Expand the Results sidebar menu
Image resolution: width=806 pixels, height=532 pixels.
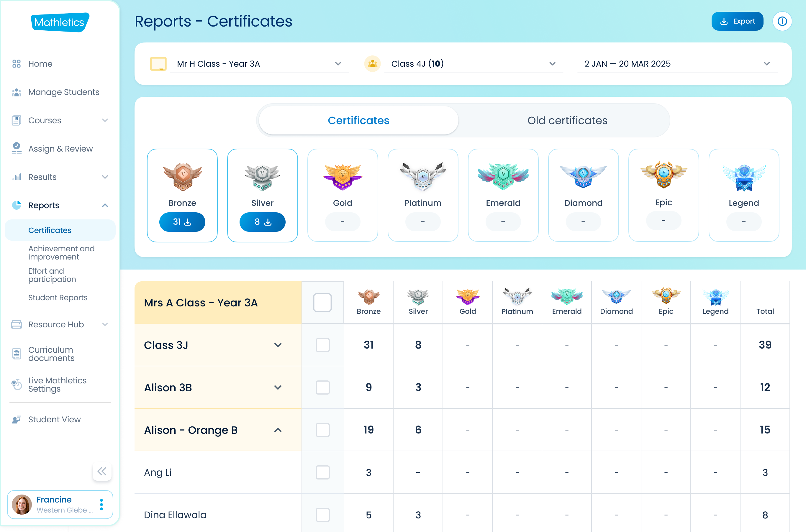point(105,177)
